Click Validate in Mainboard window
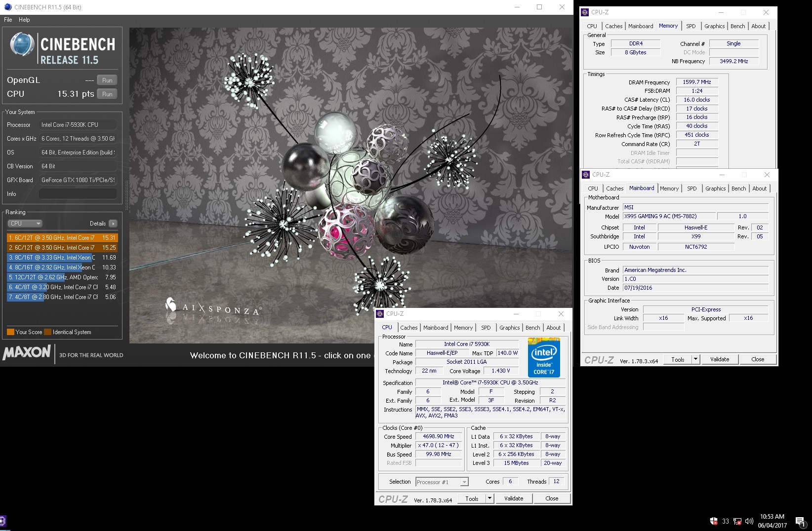 click(720, 359)
